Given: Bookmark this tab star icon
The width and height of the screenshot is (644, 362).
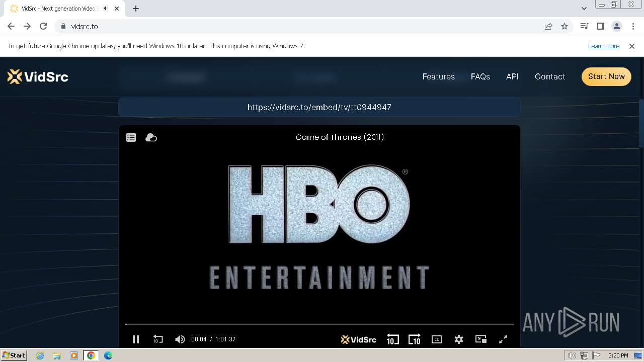Looking at the screenshot, I should pos(565,26).
